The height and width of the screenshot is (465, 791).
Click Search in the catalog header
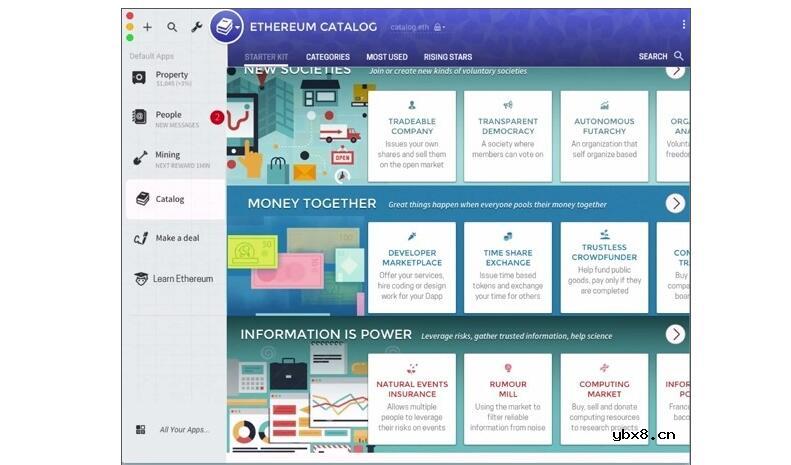pyautogui.click(x=661, y=57)
